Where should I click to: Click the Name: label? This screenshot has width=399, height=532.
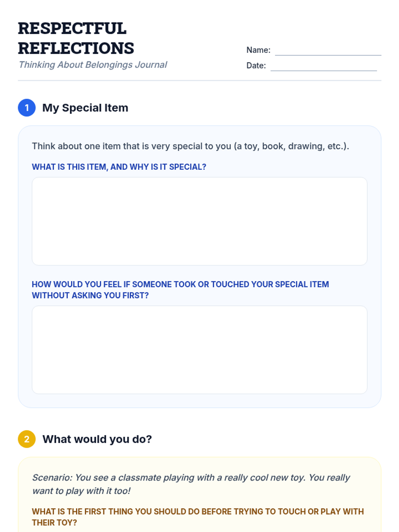click(x=258, y=50)
